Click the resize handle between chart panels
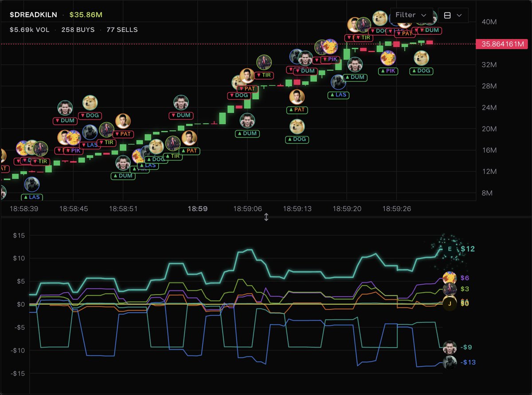Image resolution: width=532 pixels, height=395 pixels. click(266, 217)
